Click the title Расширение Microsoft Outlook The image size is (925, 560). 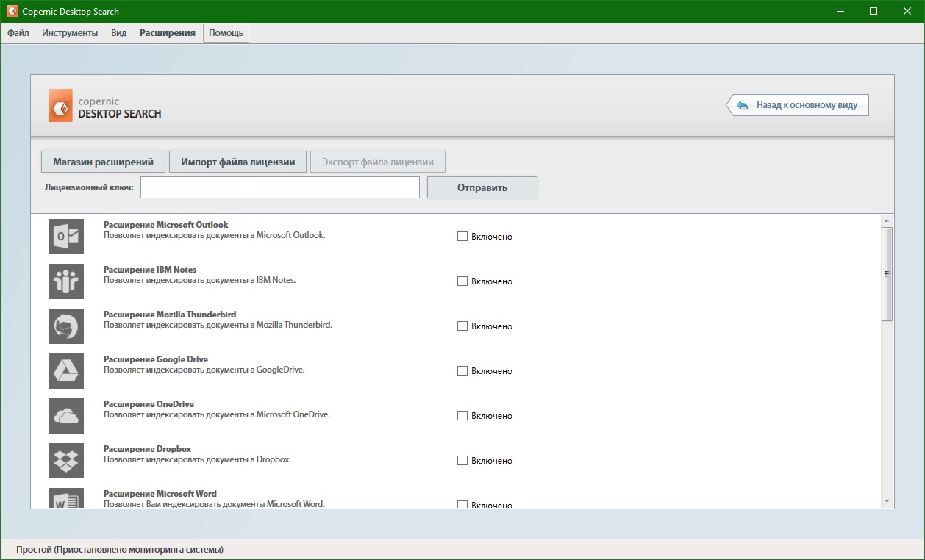166,225
